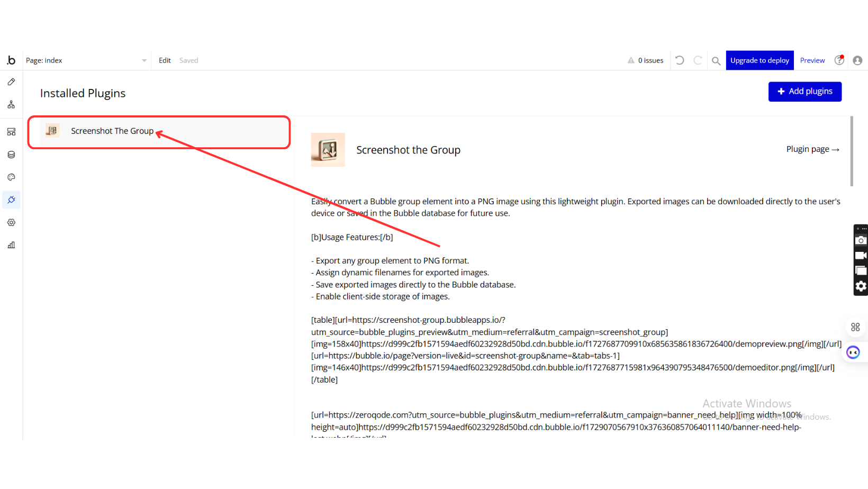Open the account profile icon

click(857, 60)
